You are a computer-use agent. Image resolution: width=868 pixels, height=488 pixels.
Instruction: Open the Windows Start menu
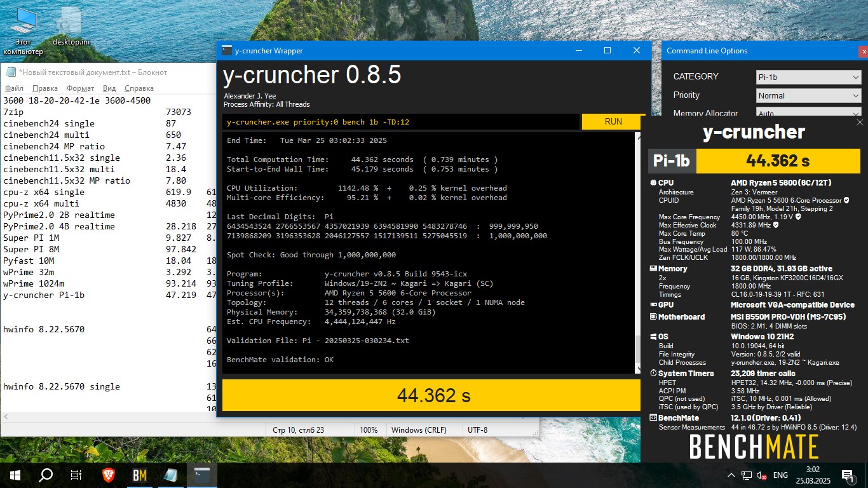click(15, 475)
